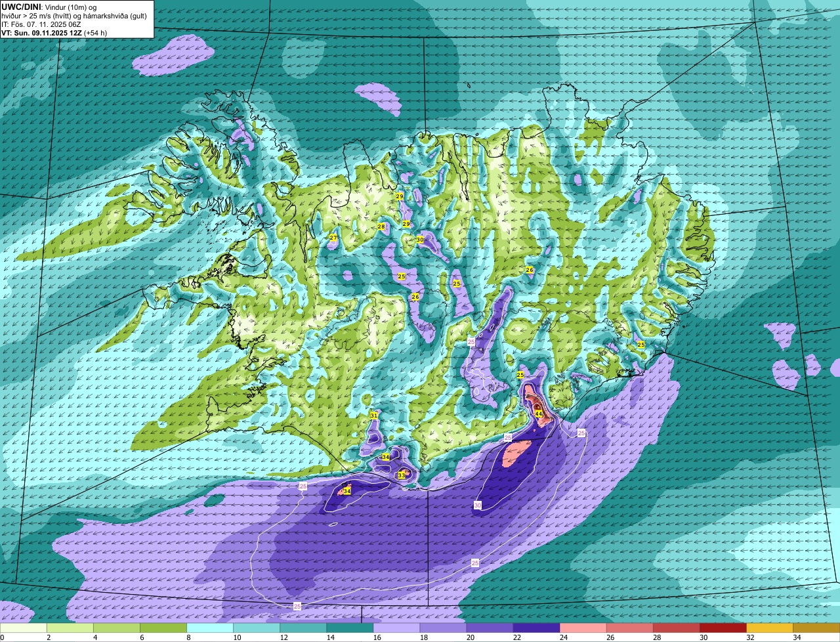Screen dimensions: 840x642
Task: Click the 30–32 m/s dark crimson legend swatch
Action: pos(723,628)
